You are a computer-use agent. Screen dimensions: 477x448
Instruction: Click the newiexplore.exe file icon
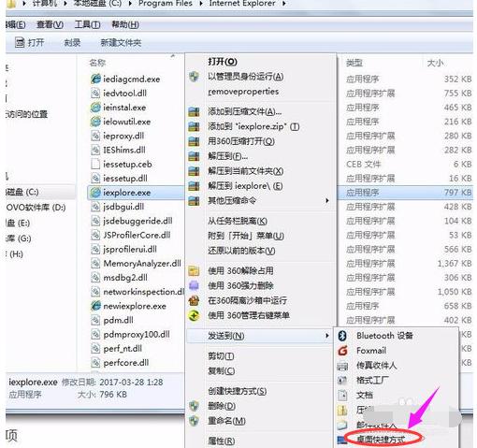95,306
